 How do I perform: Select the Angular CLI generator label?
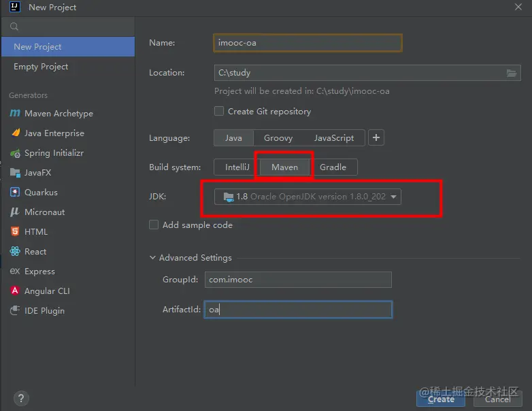click(47, 291)
